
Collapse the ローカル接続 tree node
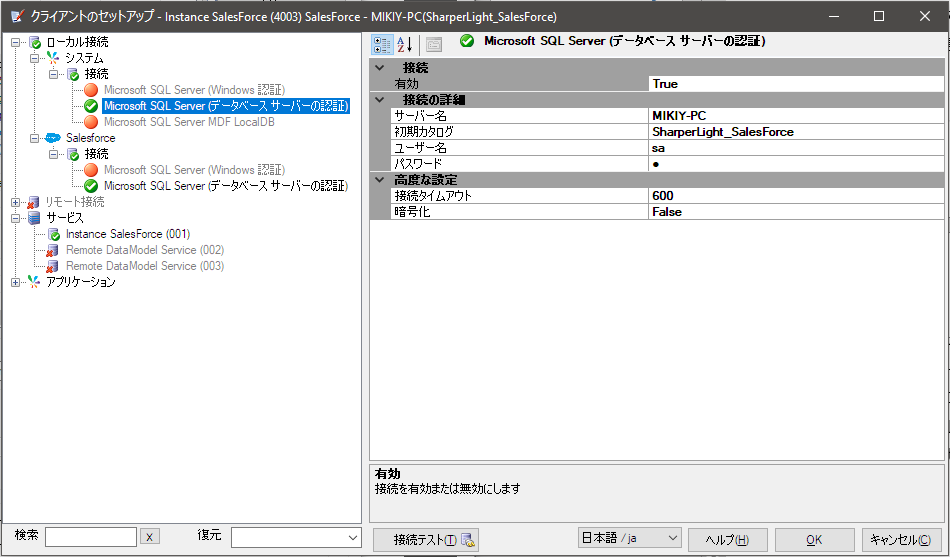click(x=16, y=42)
